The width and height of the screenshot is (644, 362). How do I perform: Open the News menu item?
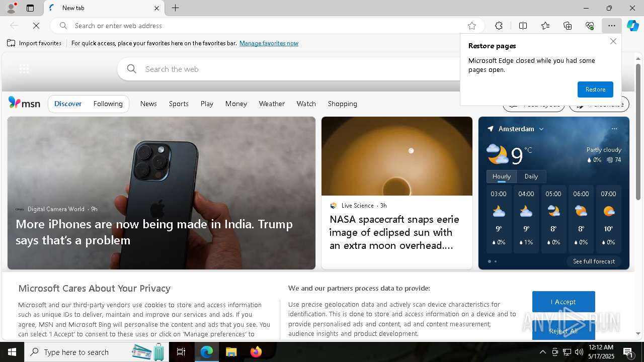coord(148,104)
